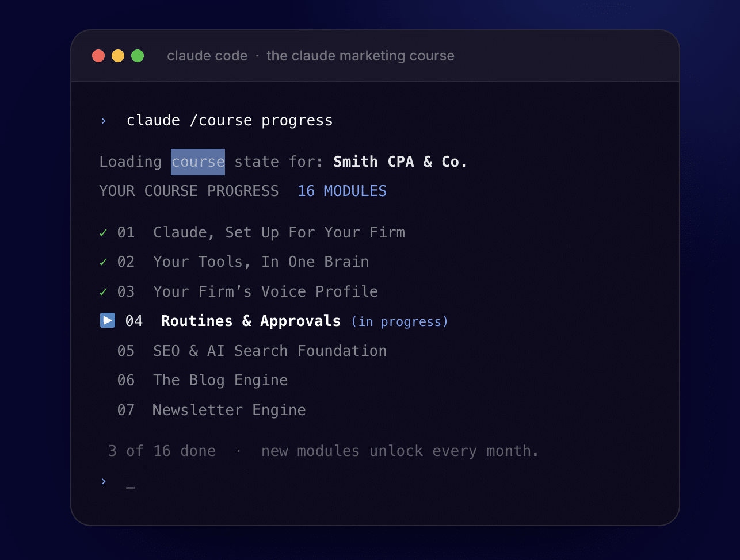The height and width of the screenshot is (560, 740).
Task: Click the bottom prompt chevron beside the cursor
Action: point(104,481)
